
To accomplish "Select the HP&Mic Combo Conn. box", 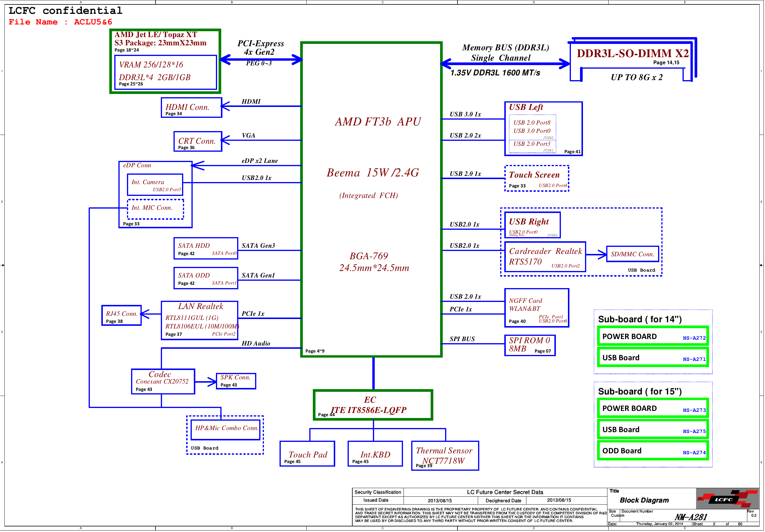I will (226, 430).
